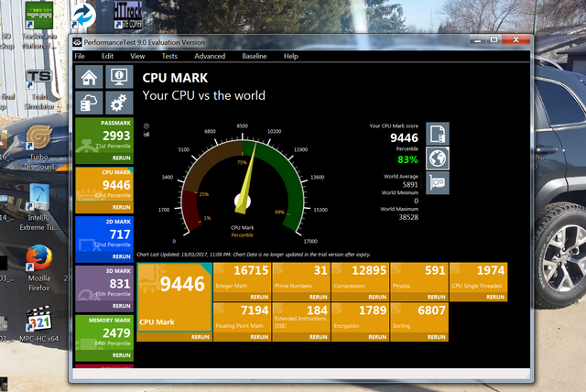The height and width of the screenshot is (392, 586).
Task: Click the Percentile label under gauge
Action: (242, 235)
